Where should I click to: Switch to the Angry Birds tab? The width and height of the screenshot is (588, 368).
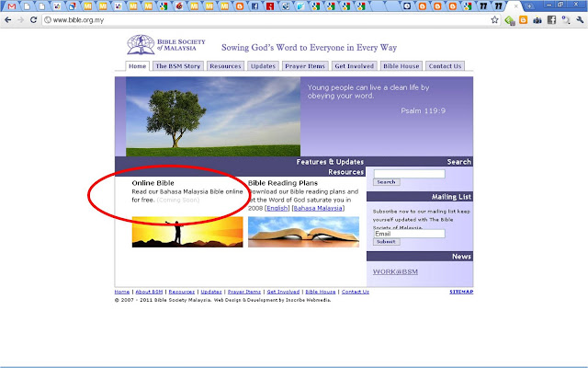coord(179,6)
